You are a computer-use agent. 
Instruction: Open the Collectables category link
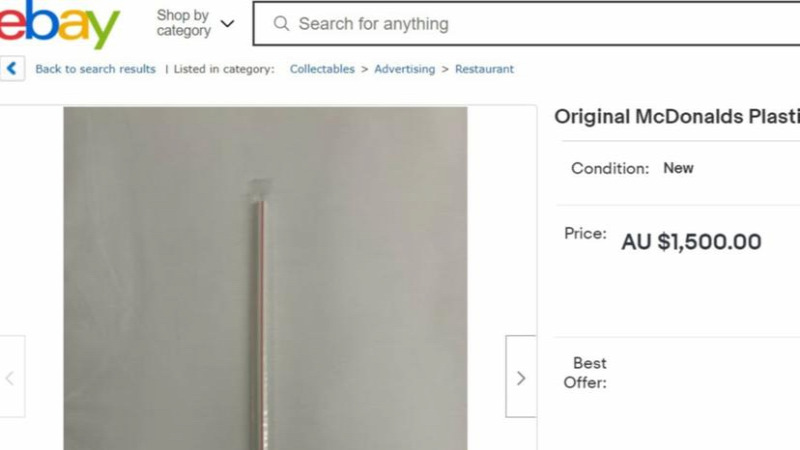click(322, 69)
